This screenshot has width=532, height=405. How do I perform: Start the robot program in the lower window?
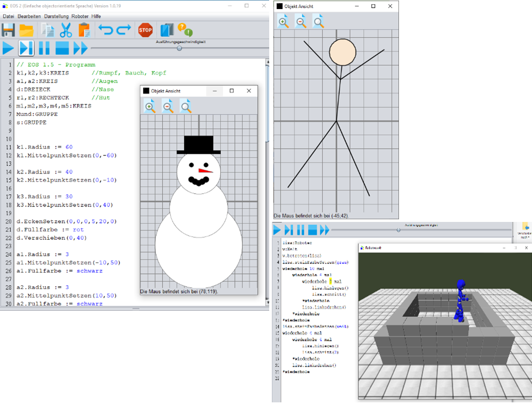pos(276,230)
